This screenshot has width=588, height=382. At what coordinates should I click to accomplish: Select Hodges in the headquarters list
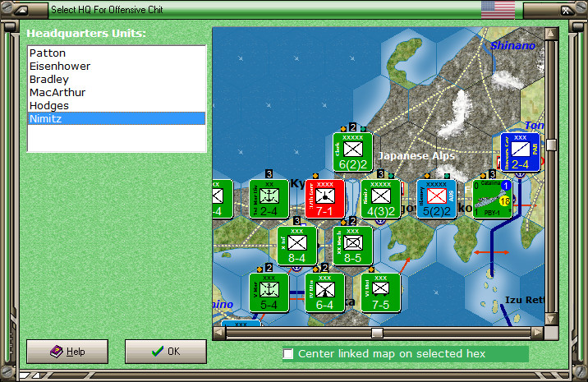(117, 106)
